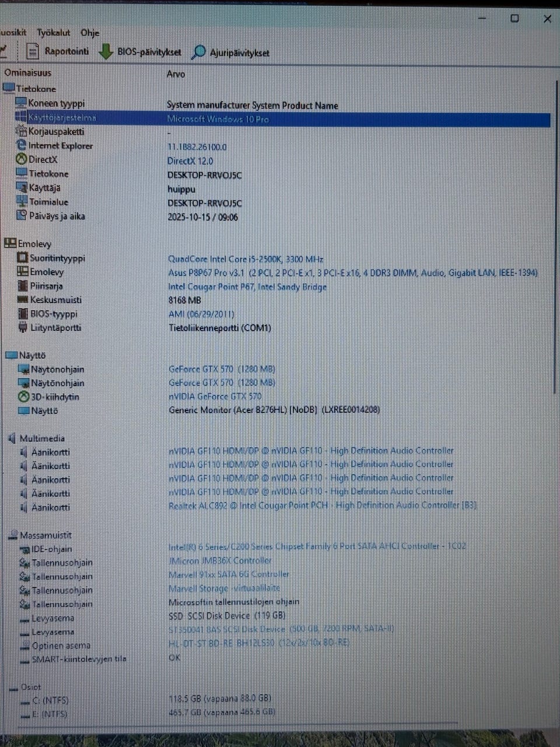Image resolution: width=560 pixels, height=747 pixels.
Task: Select the Microsoftin tallennustilojen ohjain value
Action: 234,602
